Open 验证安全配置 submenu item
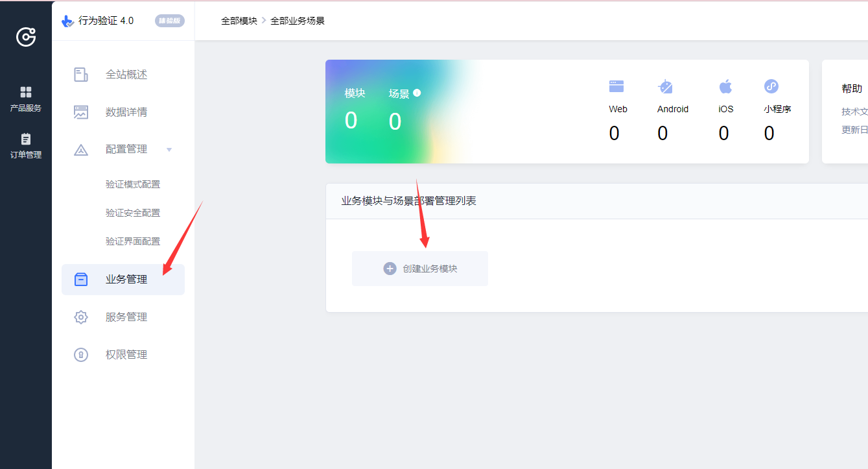868x469 pixels. (x=133, y=213)
